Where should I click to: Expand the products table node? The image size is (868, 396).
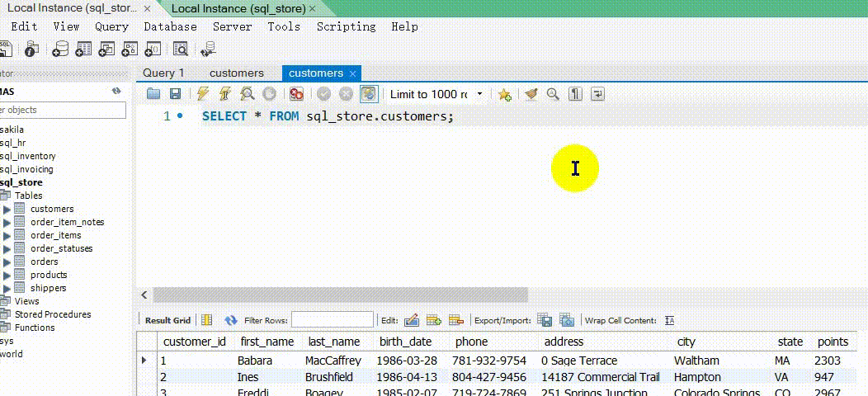click(x=7, y=276)
